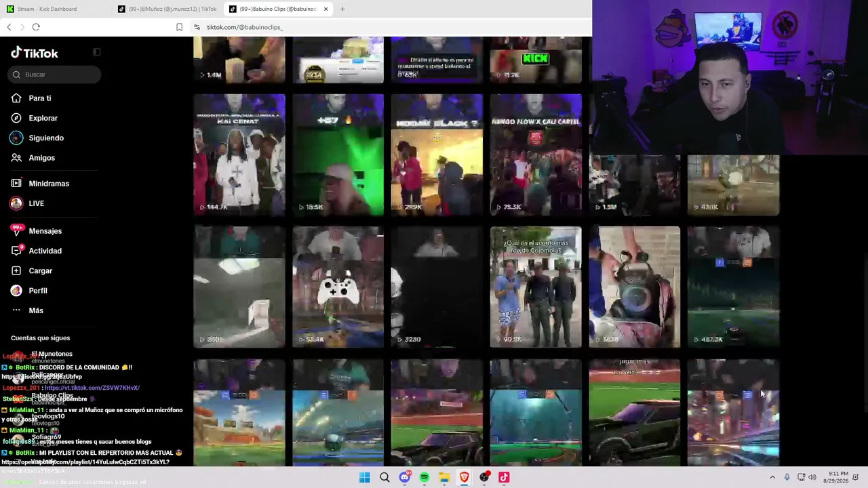The image size is (868, 488).
Task: Open Discord from the taskbar
Action: pos(405,477)
